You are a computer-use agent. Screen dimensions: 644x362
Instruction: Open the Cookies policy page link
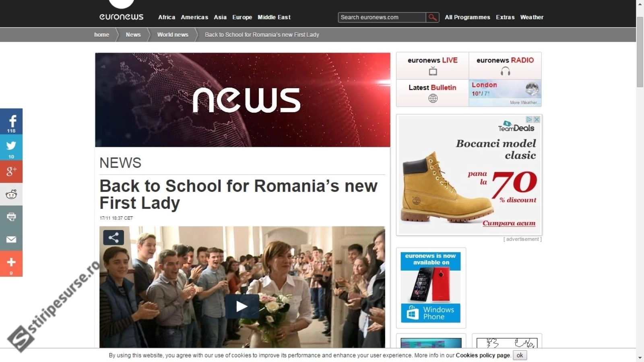tap(483, 355)
